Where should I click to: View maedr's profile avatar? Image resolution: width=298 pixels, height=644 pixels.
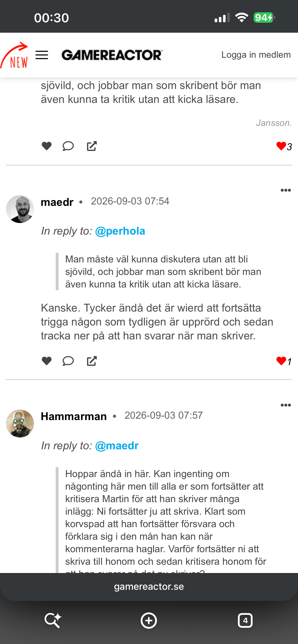20,209
